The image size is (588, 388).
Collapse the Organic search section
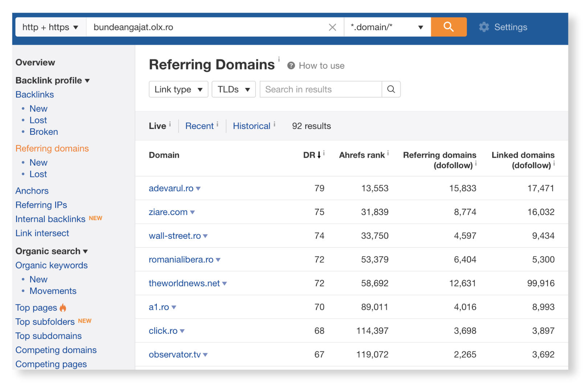[x=85, y=251]
